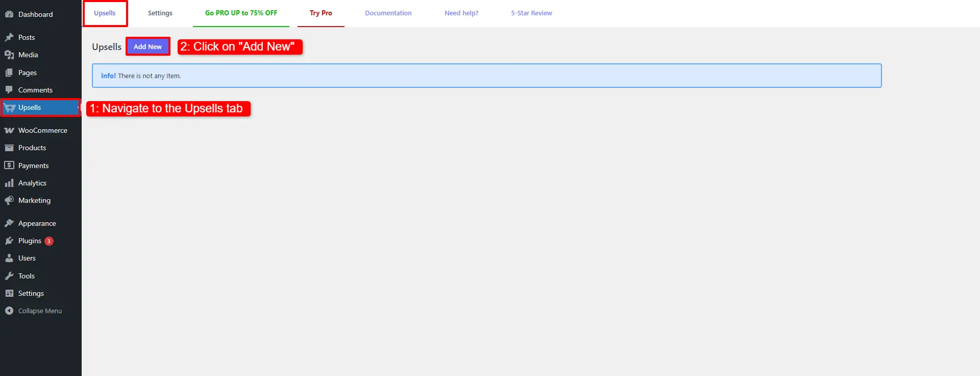980x376 pixels.
Task: Click the Need help? link
Action: 461,13
